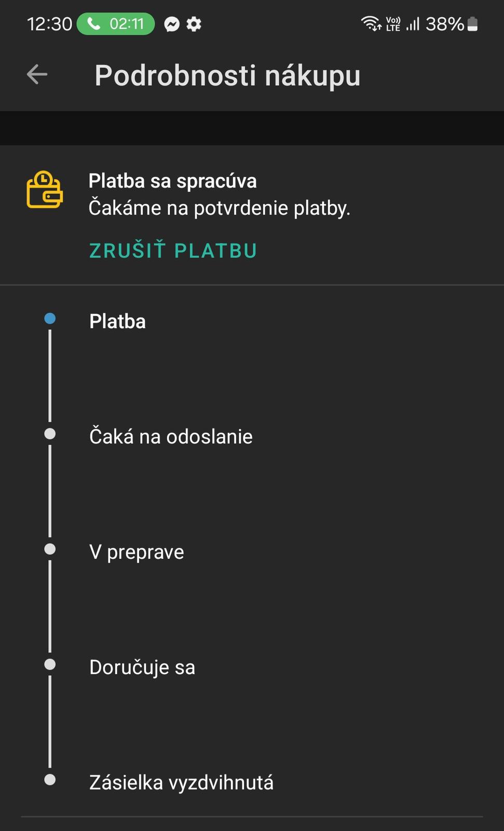Select the Doručuje sa step dot
This screenshot has height=831, width=504.
pyautogui.click(x=50, y=664)
